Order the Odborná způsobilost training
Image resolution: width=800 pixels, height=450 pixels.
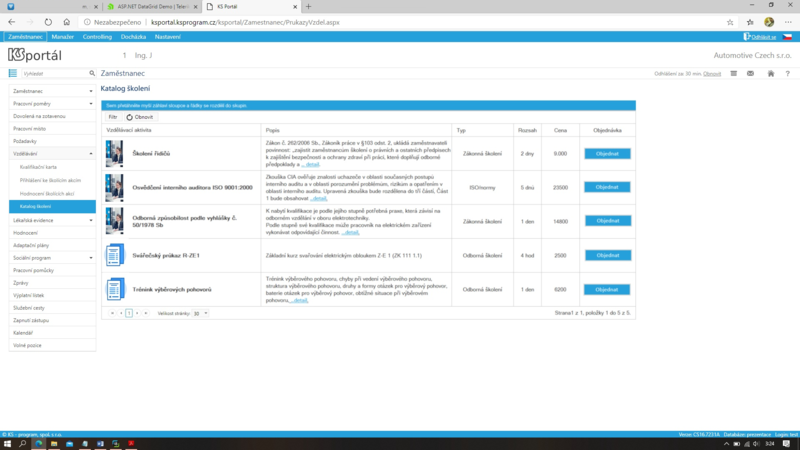point(607,221)
